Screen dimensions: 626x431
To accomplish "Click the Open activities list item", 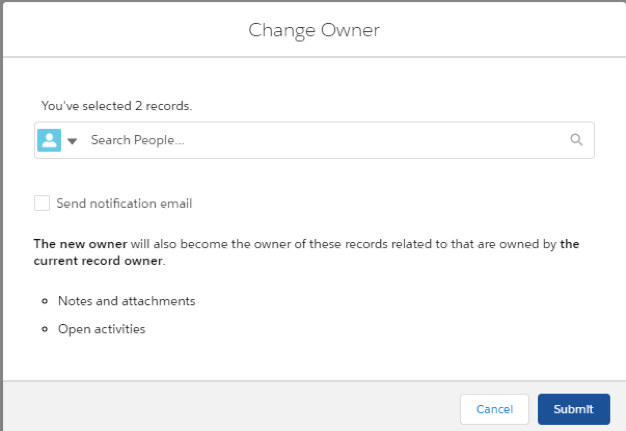I will 101,329.
